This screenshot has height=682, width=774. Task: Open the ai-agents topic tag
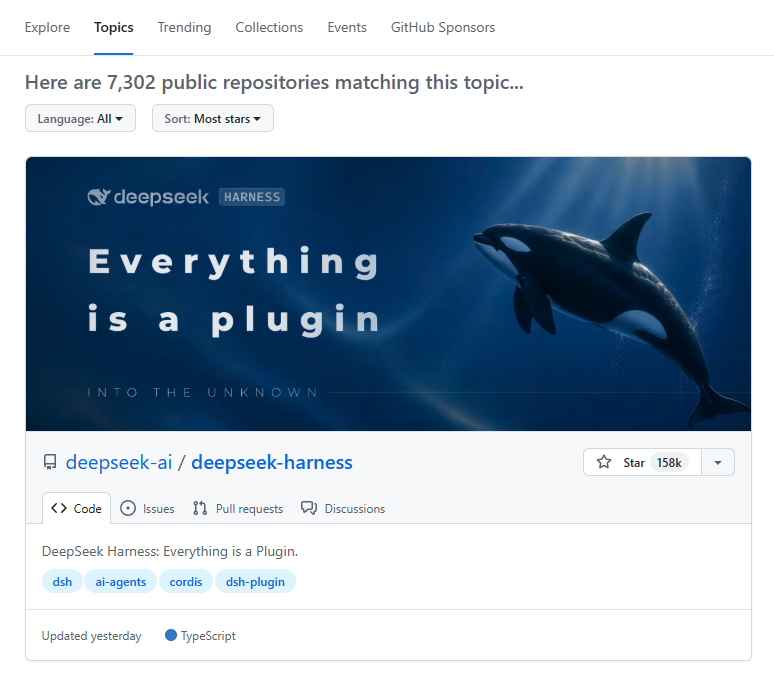tap(120, 581)
